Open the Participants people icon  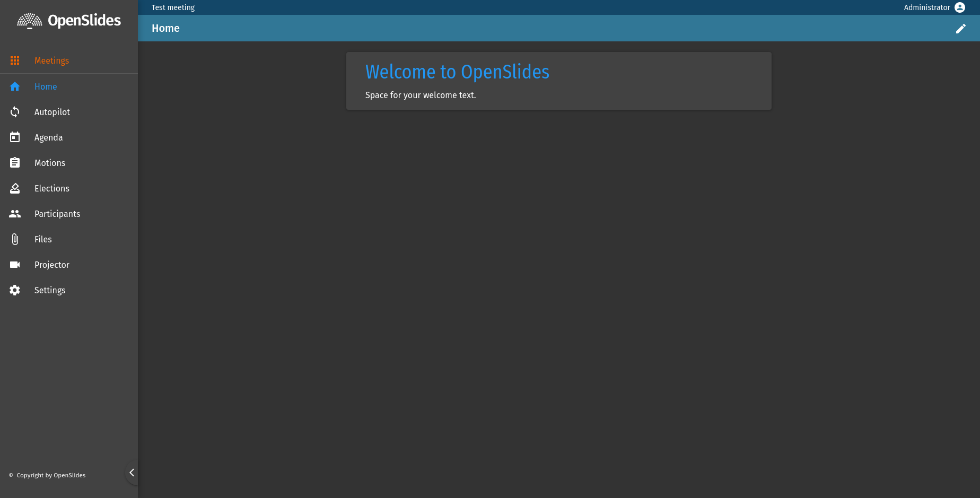[15, 213]
